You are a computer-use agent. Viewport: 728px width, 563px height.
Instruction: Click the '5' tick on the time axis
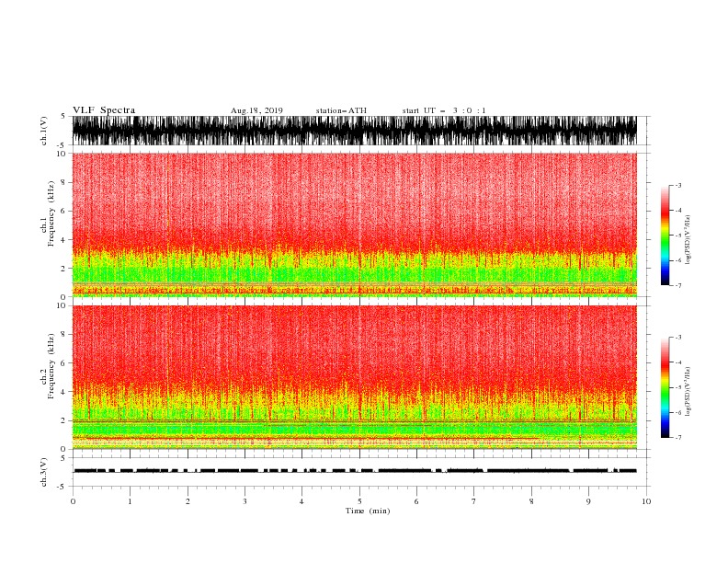tap(359, 501)
